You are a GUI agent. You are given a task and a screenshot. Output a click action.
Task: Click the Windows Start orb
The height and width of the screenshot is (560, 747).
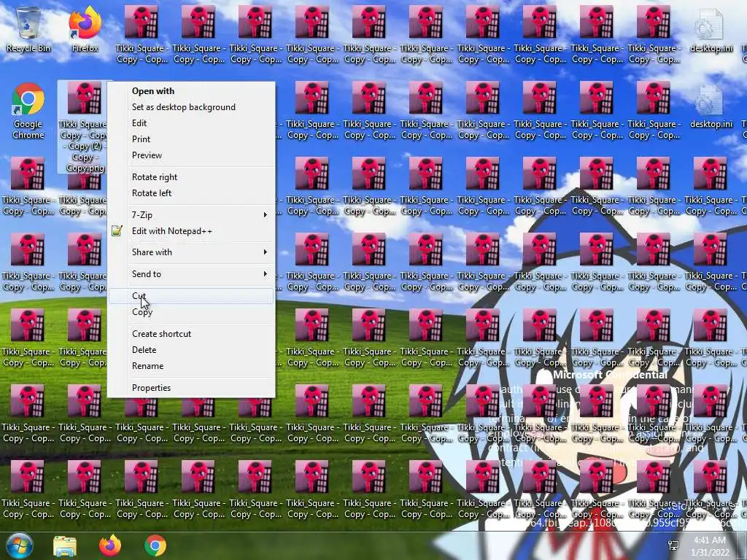(20, 545)
